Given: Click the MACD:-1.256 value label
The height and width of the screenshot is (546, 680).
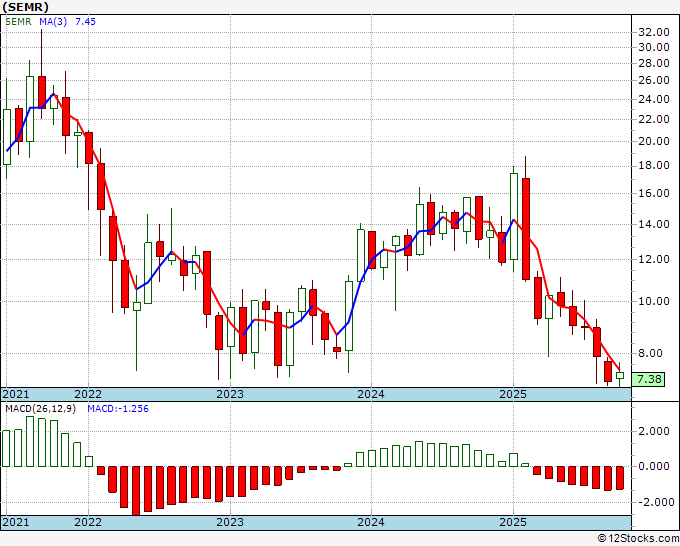Looking at the screenshot, I should click(118, 409).
